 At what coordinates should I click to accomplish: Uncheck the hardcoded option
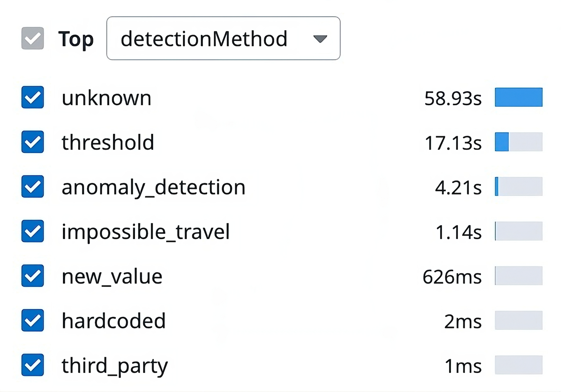tap(32, 320)
